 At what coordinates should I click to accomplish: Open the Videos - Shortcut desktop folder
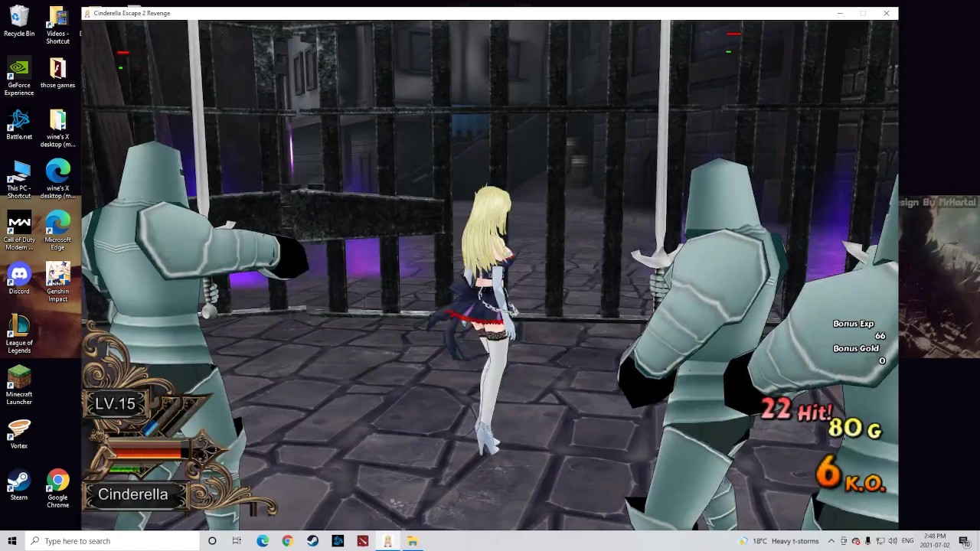[57, 25]
